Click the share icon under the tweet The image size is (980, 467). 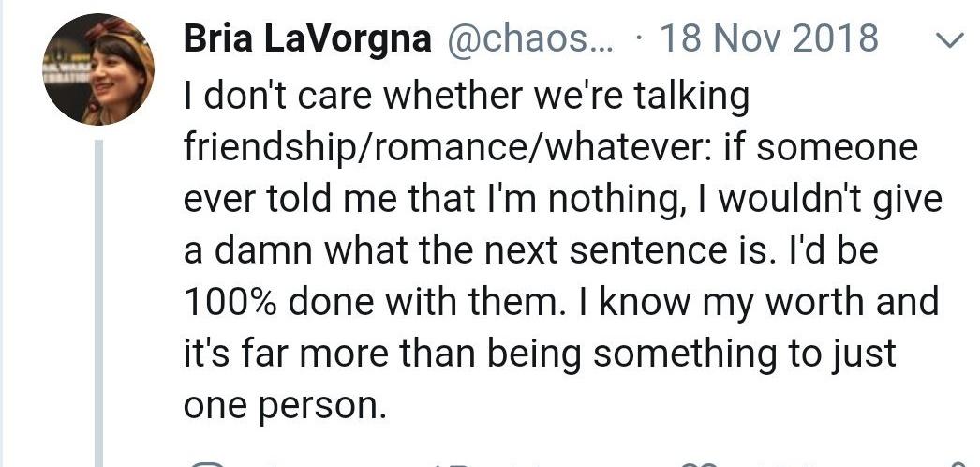click(x=958, y=464)
